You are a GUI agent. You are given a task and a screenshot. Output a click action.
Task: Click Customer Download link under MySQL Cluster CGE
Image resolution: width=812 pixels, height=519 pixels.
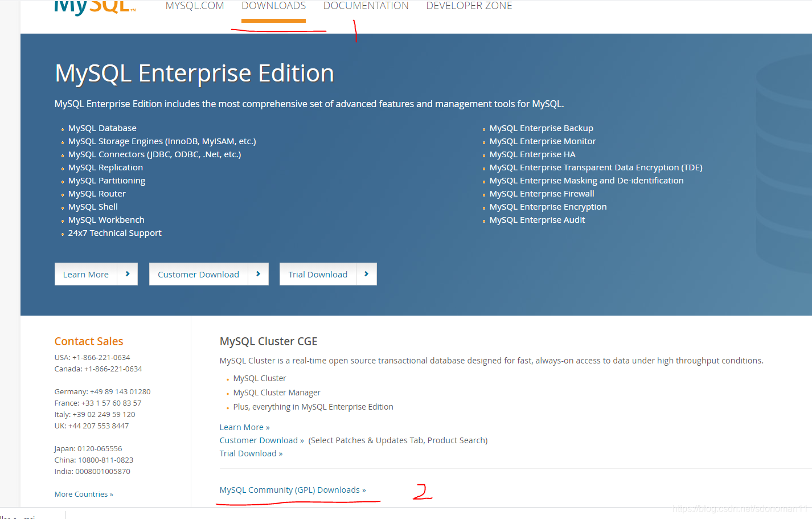(262, 440)
